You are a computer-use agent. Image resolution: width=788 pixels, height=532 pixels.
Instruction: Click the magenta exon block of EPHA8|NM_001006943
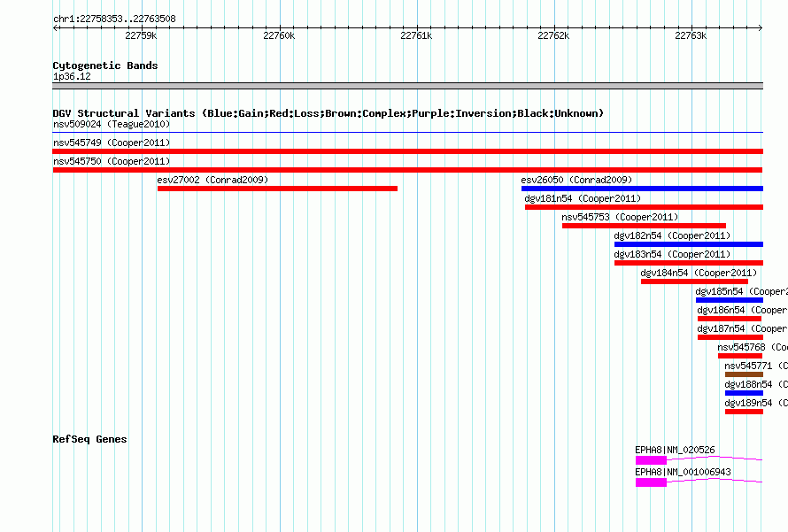pyautogui.click(x=651, y=482)
